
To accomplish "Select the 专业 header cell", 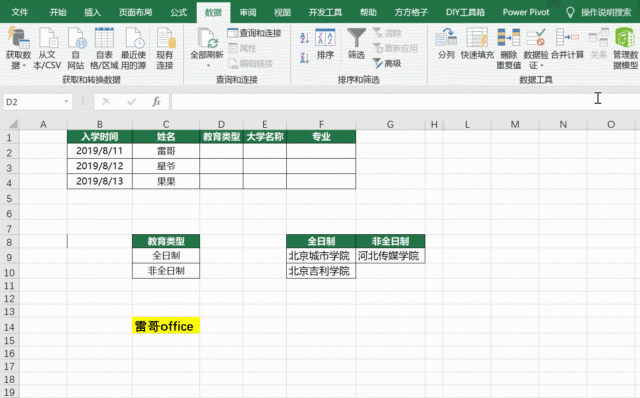I will [321, 136].
